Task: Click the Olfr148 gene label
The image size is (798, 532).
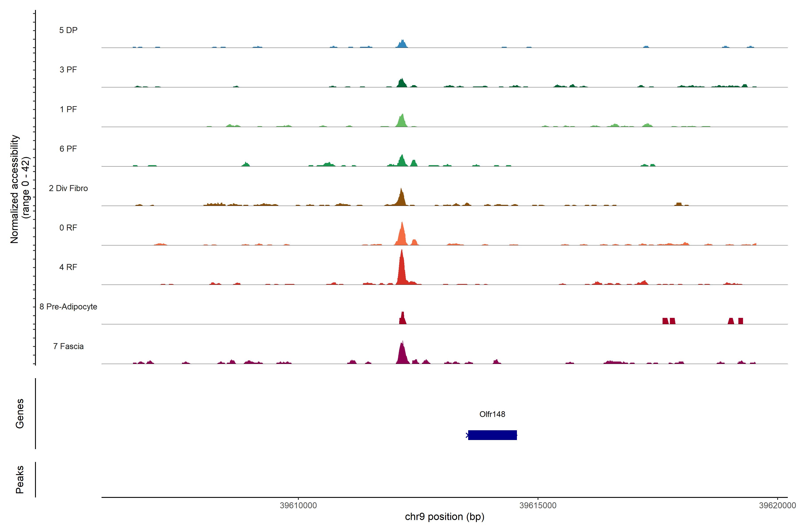Action: click(x=492, y=414)
